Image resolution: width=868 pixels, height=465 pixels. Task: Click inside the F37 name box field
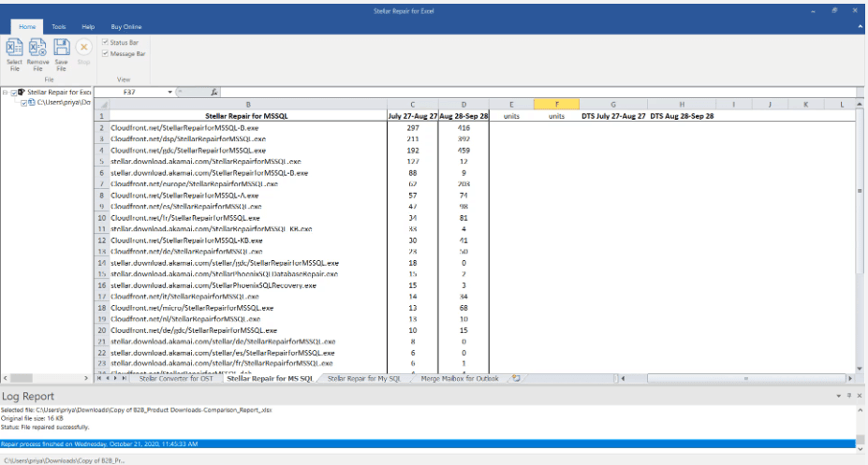pos(130,93)
